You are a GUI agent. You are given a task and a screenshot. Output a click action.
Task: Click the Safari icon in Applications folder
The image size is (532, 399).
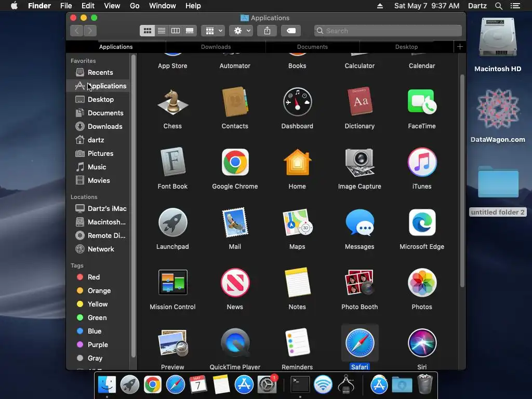360,343
